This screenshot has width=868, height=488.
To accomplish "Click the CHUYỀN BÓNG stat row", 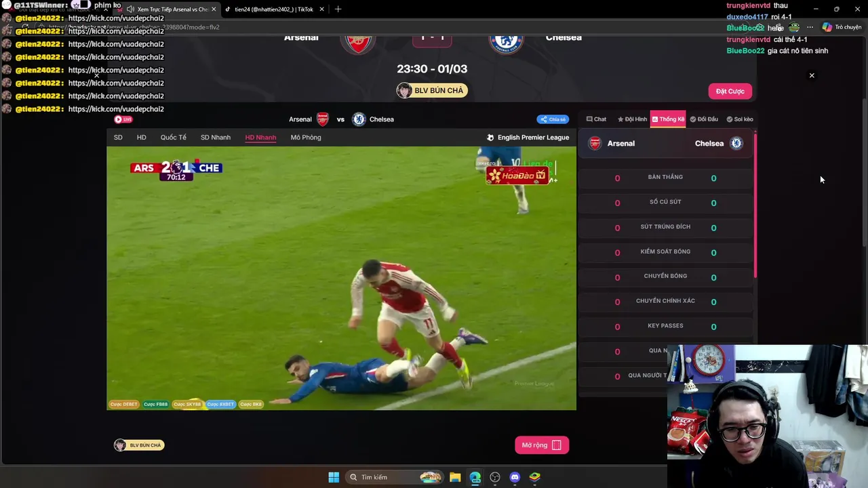I will point(665,277).
